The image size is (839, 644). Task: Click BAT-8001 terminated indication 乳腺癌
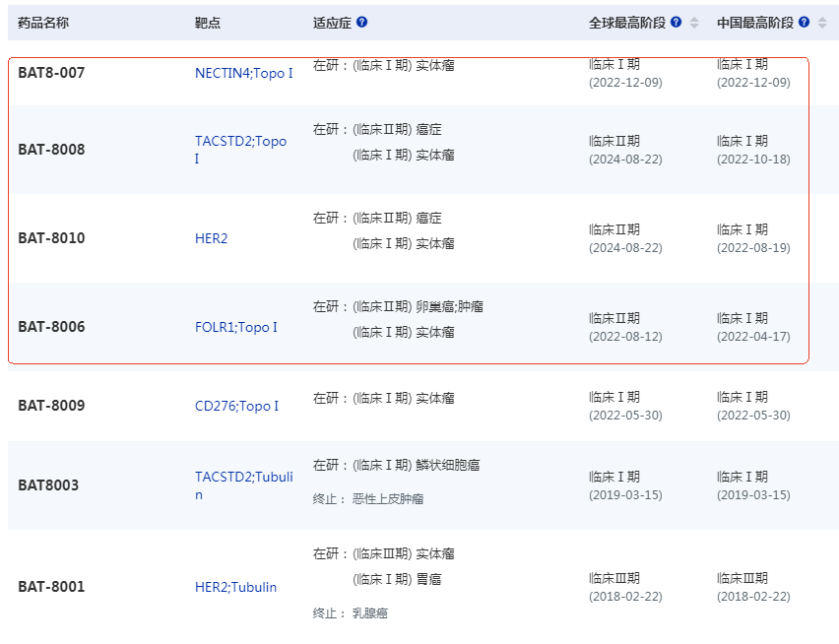coord(369,612)
